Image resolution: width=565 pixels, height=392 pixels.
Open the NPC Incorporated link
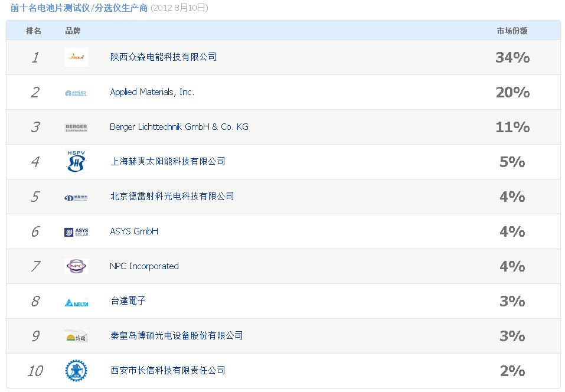click(144, 266)
